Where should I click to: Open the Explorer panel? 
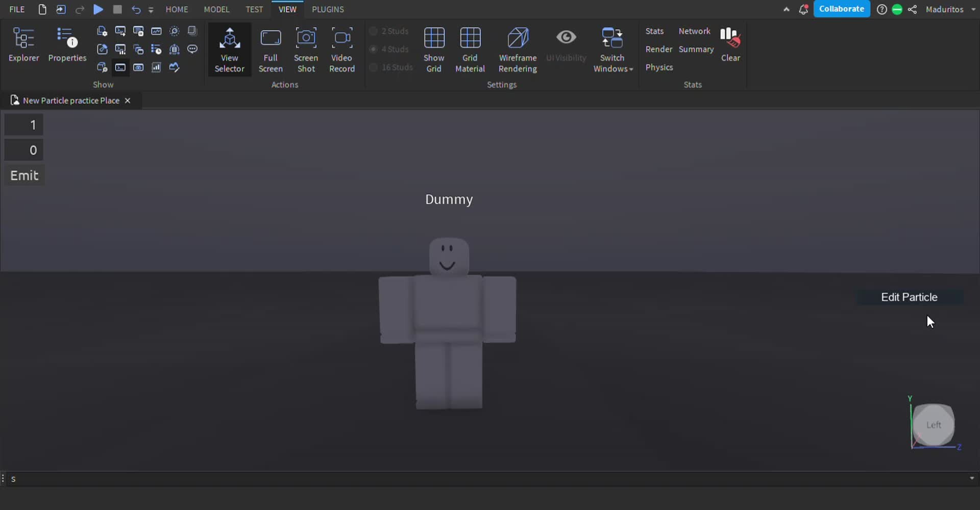(23, 45)
